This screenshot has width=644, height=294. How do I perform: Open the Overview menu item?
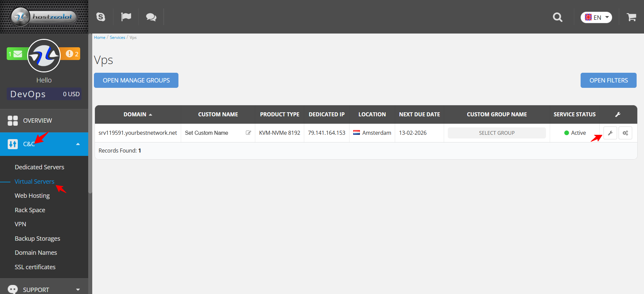coord(44,121)
